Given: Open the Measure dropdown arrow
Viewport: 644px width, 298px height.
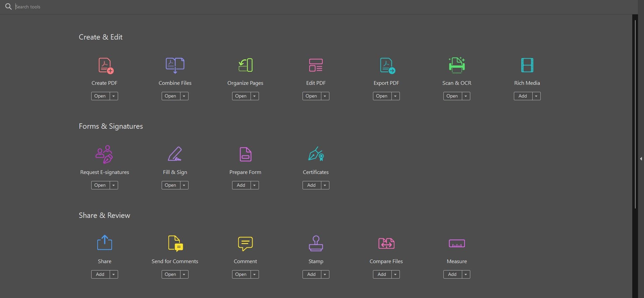Looking at the screenshot, I should (x=466, y=275).
